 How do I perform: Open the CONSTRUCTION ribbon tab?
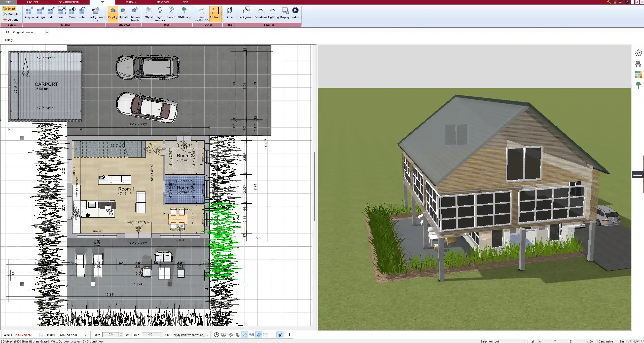pos(68,2)
